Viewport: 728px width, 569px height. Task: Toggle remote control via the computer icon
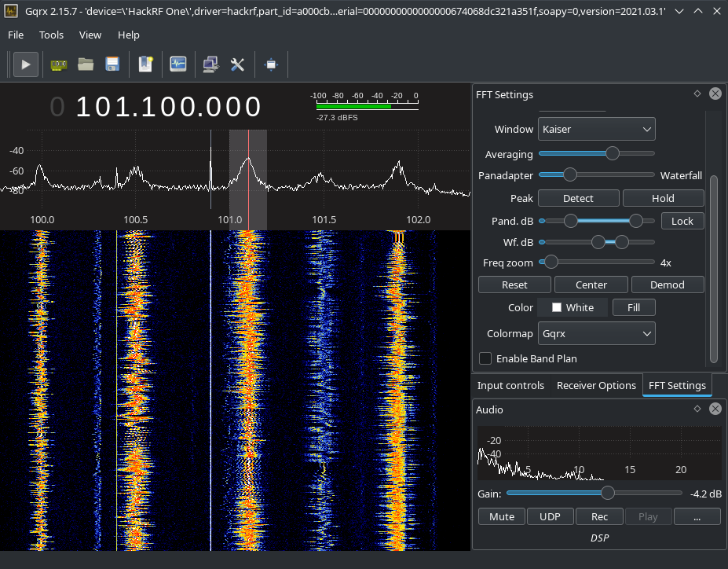[210, 64]
